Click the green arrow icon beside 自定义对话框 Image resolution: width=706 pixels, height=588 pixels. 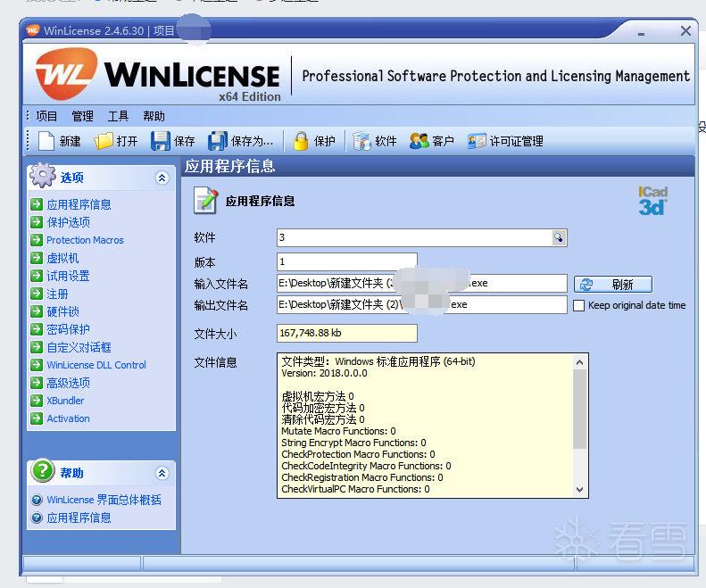(37, 347)
